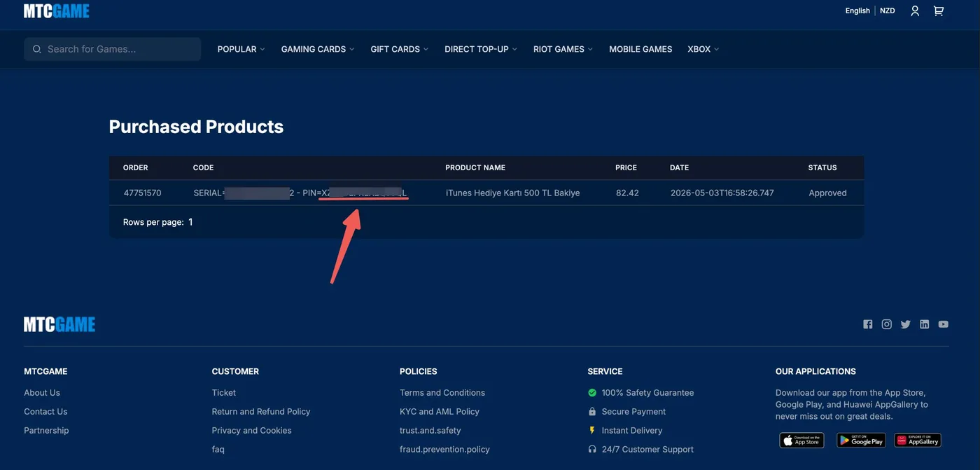Open Return and Refund Policy
This screenshot has width=980, height=470.
[261, 412]
